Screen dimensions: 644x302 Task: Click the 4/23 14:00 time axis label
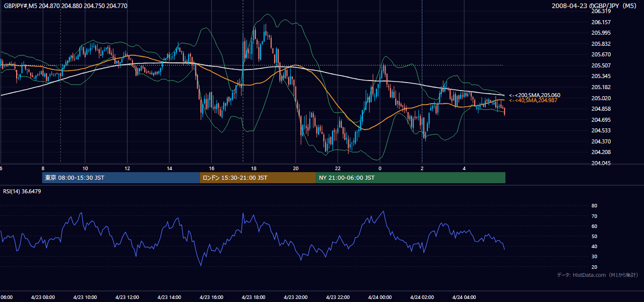[x=169, y=297]
